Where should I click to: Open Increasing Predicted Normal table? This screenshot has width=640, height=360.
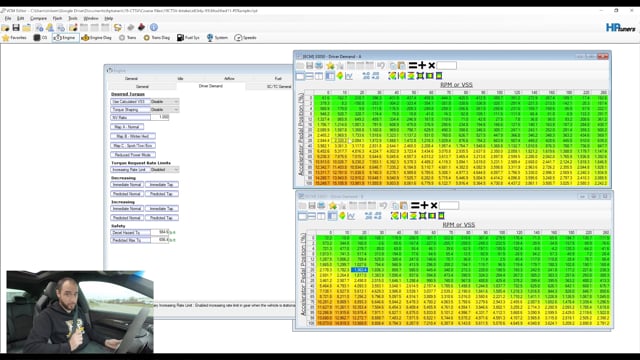127,218
